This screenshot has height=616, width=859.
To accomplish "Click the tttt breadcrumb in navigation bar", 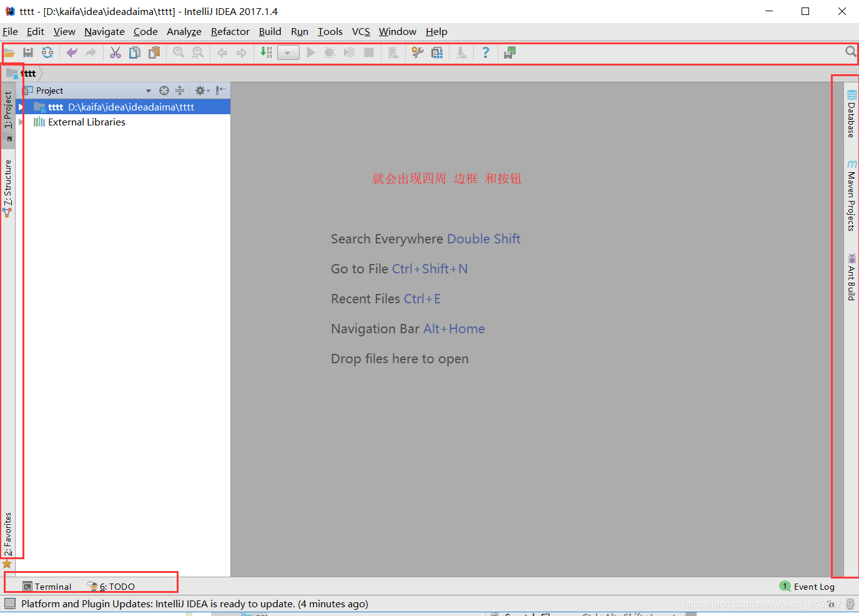I will [x=28, y=74].
